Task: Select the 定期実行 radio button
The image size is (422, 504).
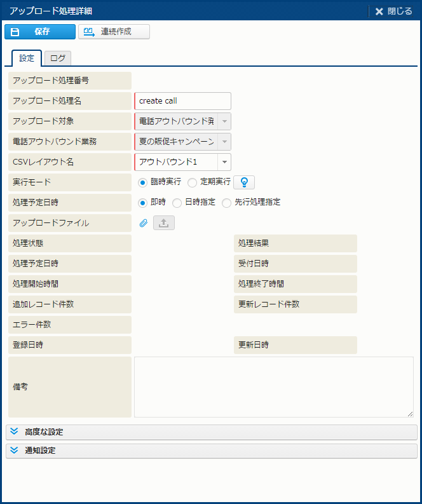Action: 192,182
